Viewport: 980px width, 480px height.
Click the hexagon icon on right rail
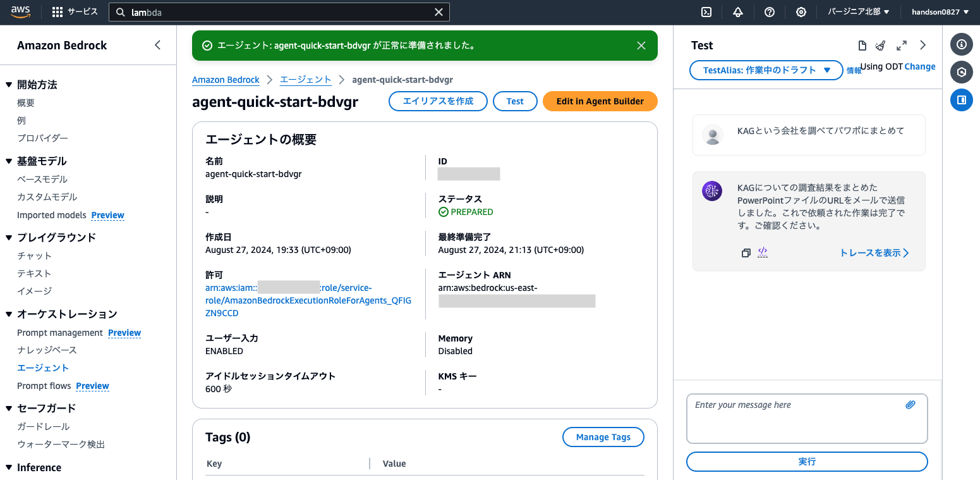tap(962, 72)
